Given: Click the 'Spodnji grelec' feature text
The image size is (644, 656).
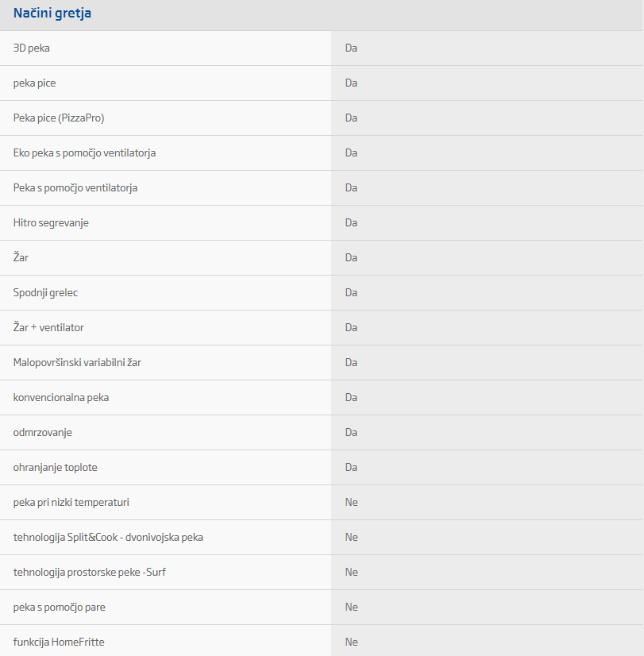Looking at the screenshot, I should click(x=45, y=293).
